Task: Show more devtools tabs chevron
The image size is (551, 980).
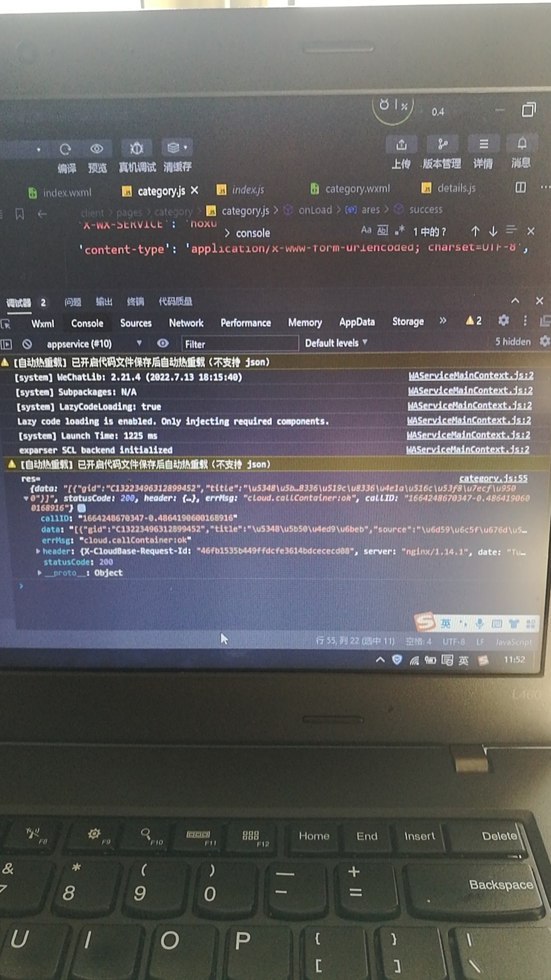Action: [443, 321]
